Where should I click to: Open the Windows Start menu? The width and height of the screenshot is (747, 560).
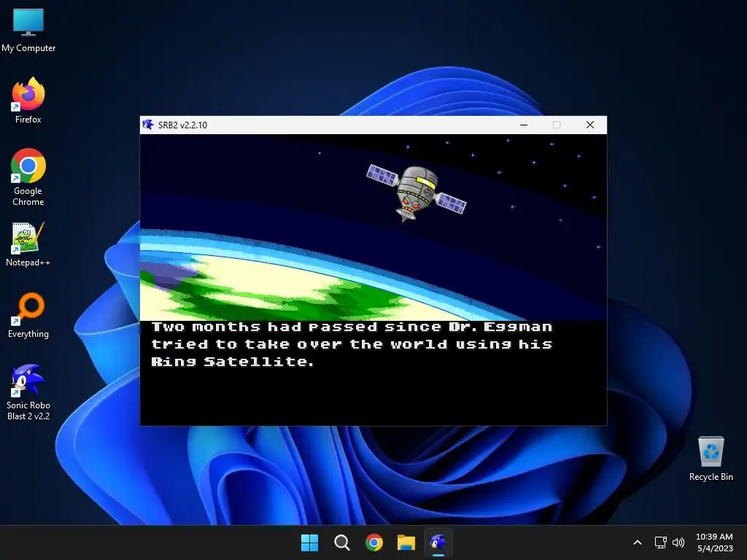[309, 542]
